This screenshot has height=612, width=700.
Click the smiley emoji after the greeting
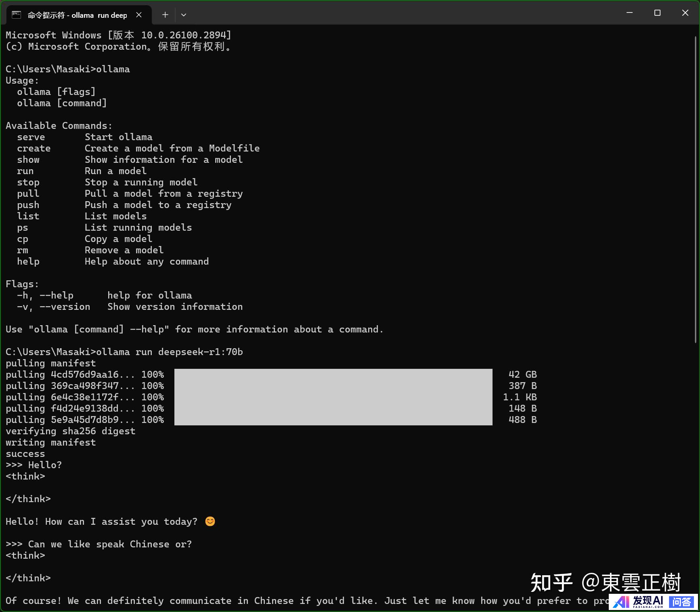point(210,522)
